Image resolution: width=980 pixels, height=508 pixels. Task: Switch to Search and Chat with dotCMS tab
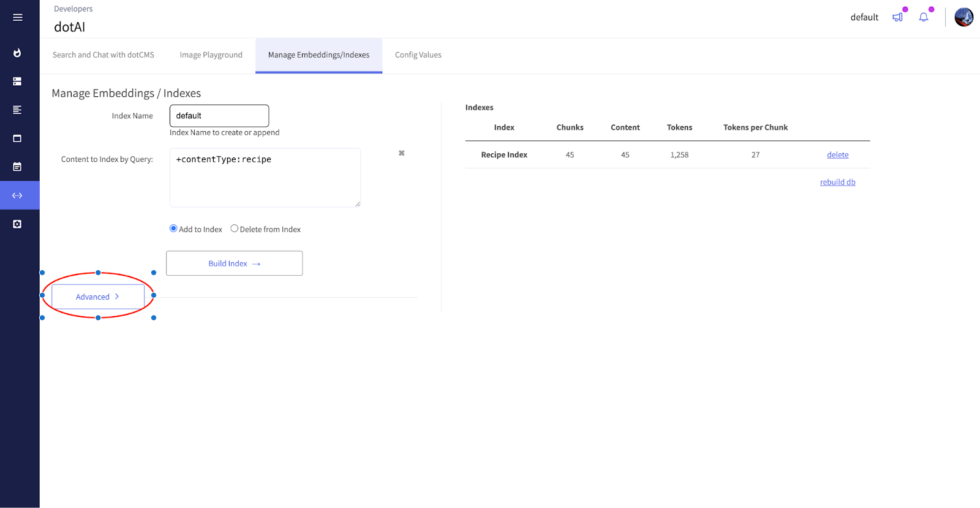104,55
